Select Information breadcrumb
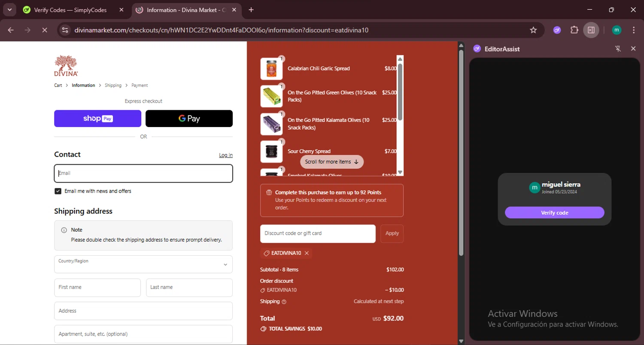 coord(83,85)
